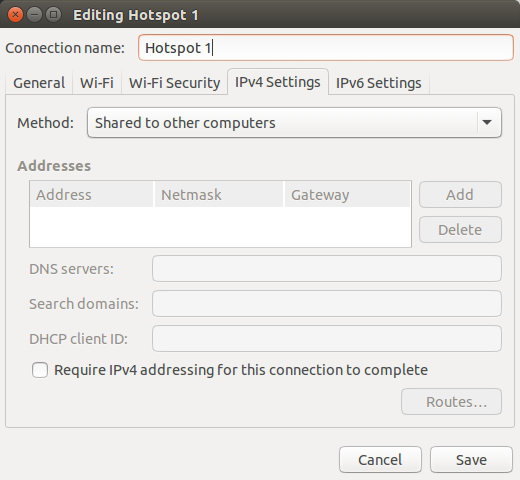The image size is (520, 480).
Task: Go to the Wi-Fi Security tab
Action: click(174, 83)
